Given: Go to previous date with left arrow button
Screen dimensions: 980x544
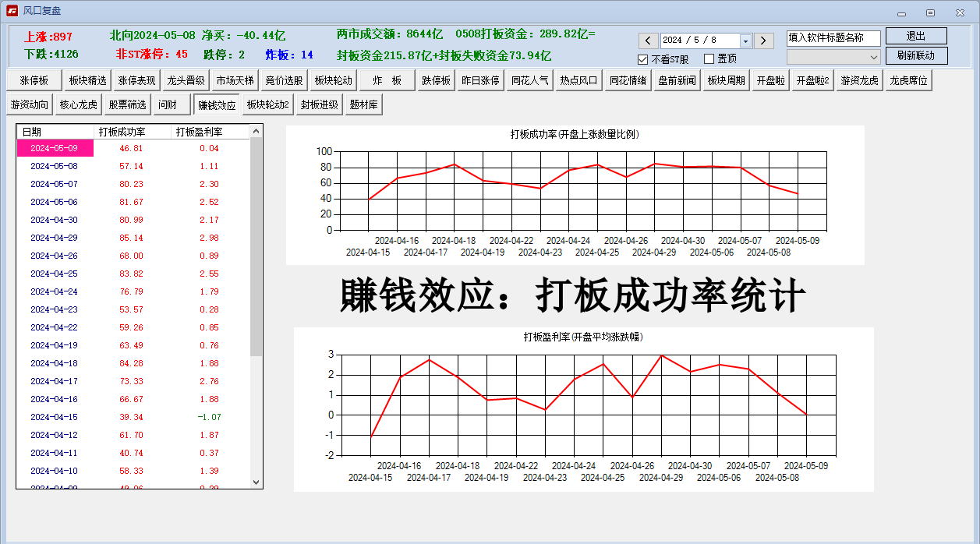Looking at the screenshot, I should 649,41.
